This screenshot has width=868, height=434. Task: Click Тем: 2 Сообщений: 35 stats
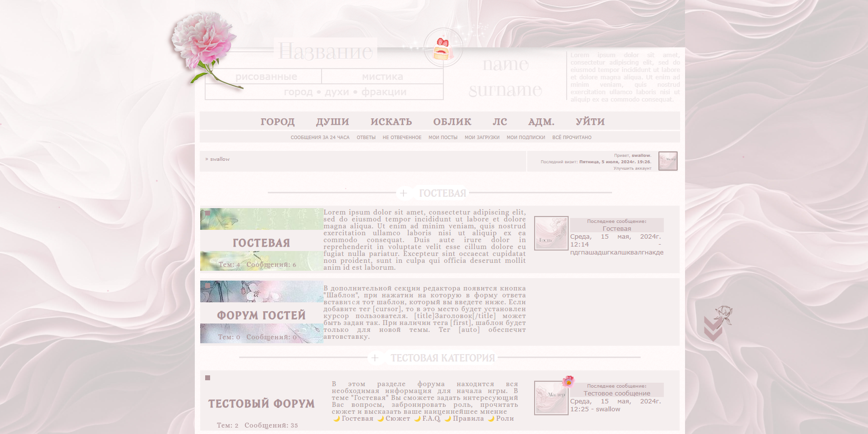click(x=257, y=426)
